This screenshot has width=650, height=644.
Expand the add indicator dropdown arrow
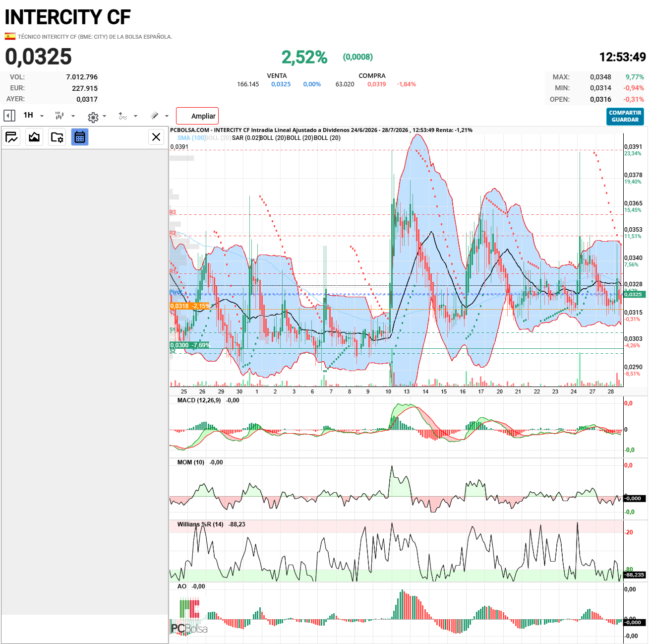(x=136, y=116)
